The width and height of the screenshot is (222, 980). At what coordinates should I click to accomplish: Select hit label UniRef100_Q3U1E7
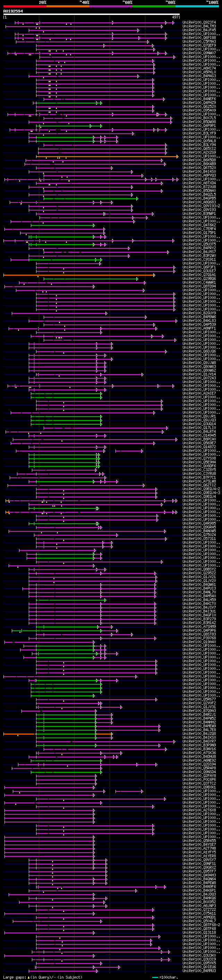[199, 271]
